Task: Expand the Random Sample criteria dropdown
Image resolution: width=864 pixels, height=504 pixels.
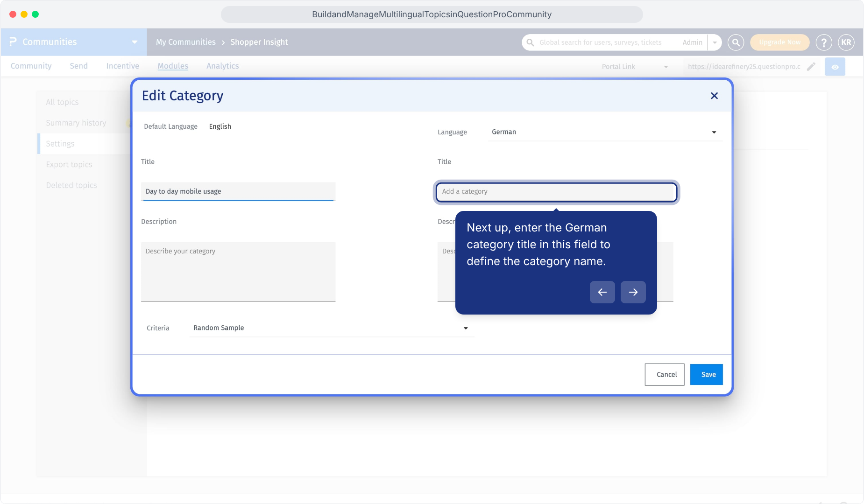Action: (332, 328)
